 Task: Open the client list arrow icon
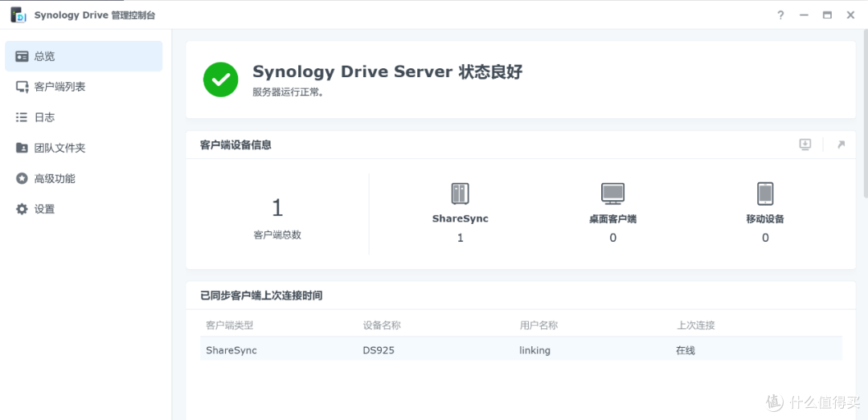click(841, 145)
